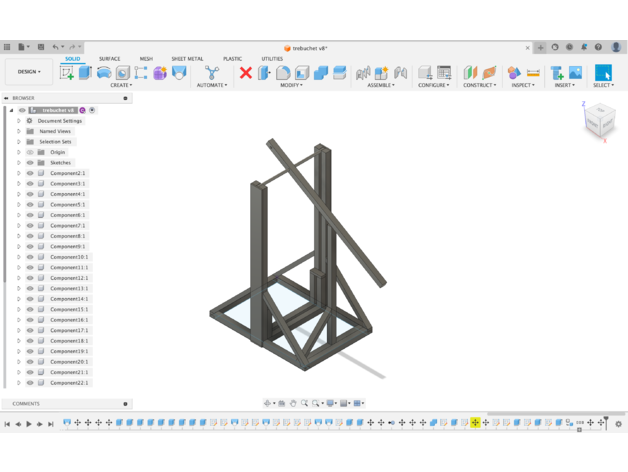Select the Measure tool in Inspect
628x472 pixels.
[533, 72]
